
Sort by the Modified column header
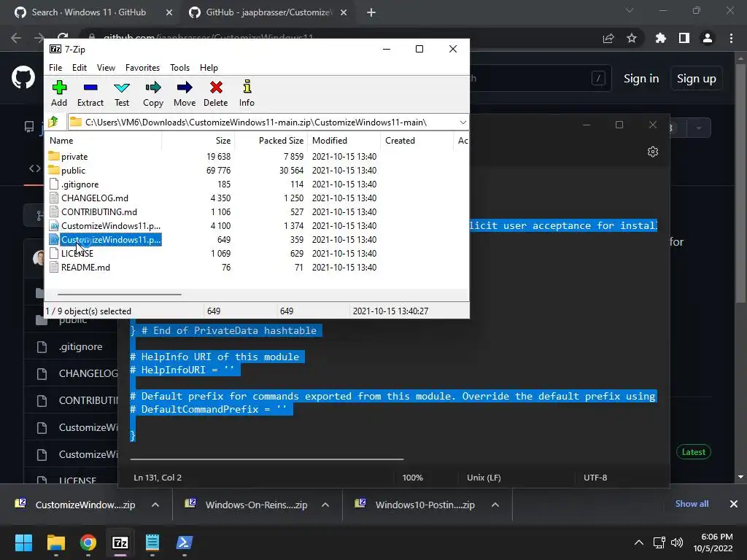click(x=344, y=141)
